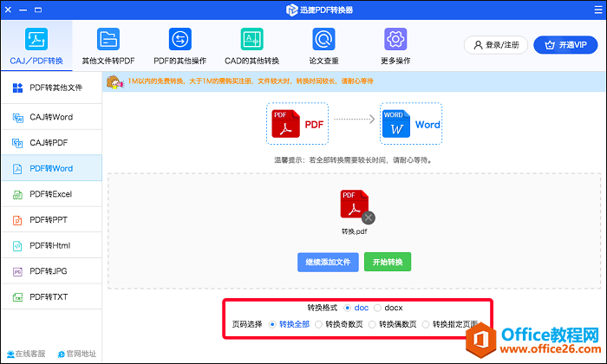Select the 转换全部 page option
Screen dimensions: 607x364
point(272,324)
